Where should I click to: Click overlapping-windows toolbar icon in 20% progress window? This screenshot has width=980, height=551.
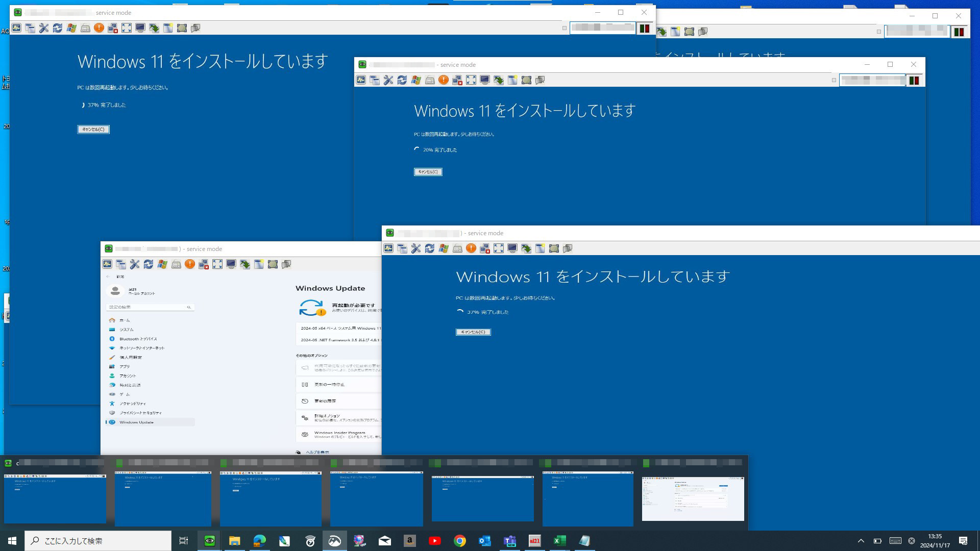click(375, 80)
